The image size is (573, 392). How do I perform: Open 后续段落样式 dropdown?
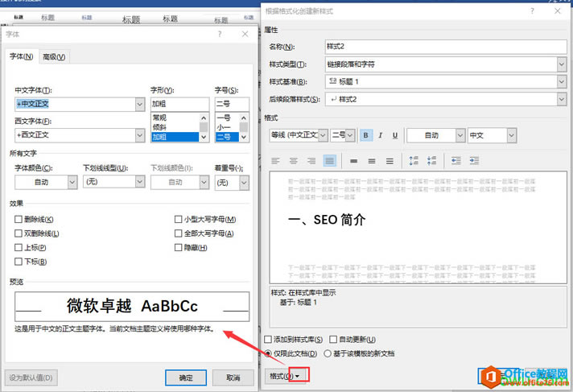(562, 99)
